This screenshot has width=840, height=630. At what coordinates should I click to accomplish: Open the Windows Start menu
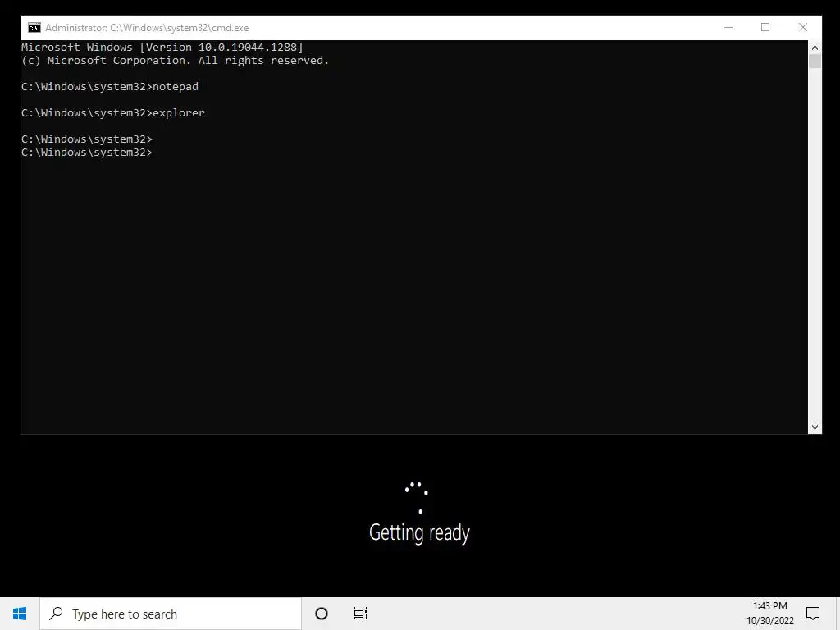tap(20, 614)
